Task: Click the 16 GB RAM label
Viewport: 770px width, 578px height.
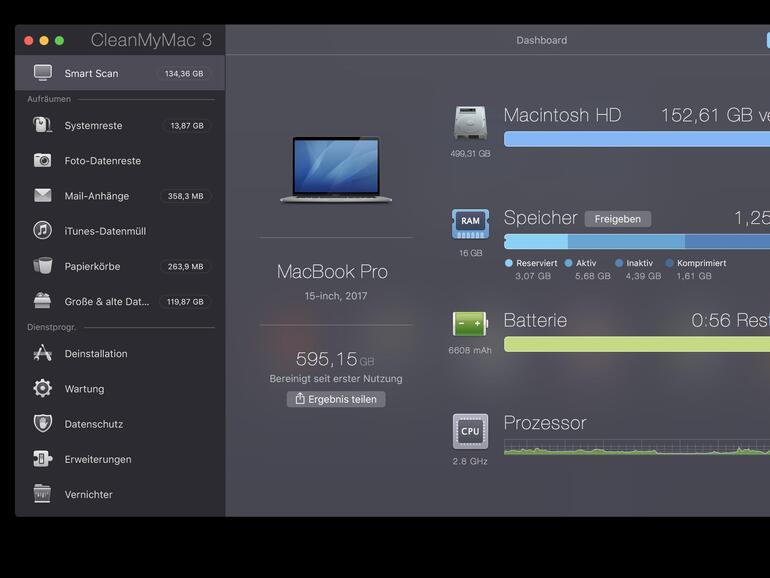Action: pos(470,253)
